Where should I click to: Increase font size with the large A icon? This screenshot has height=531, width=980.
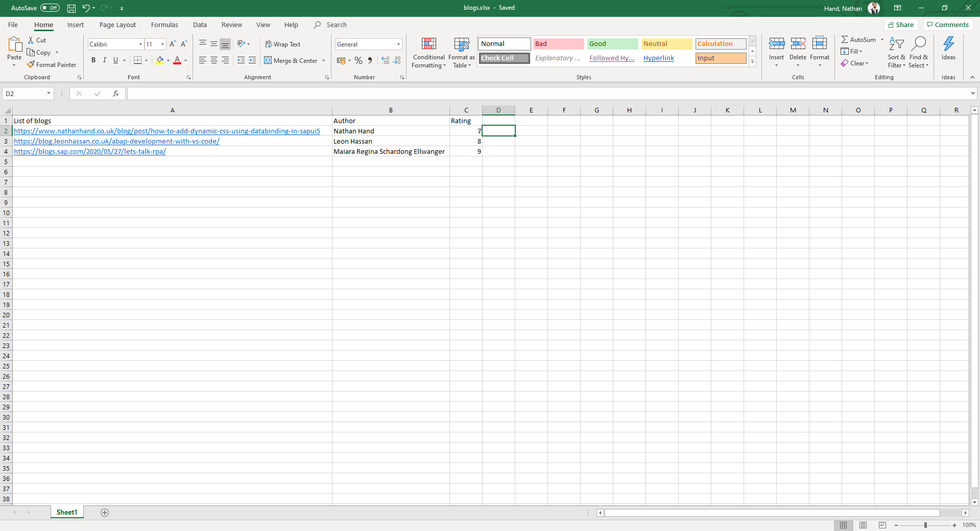pos(173,44)
